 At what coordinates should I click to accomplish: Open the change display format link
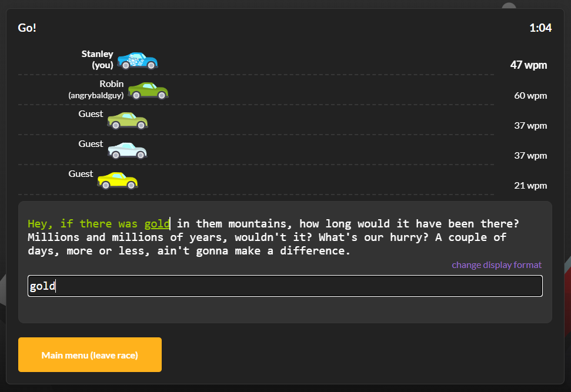(496, 265)
